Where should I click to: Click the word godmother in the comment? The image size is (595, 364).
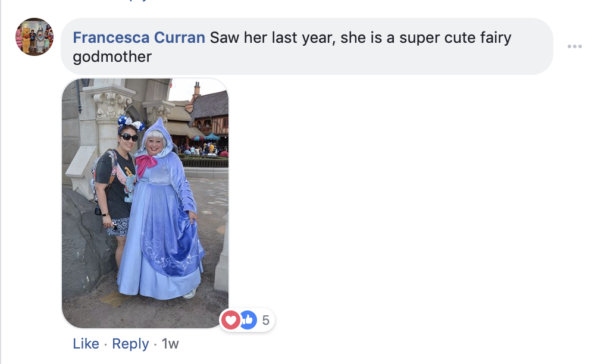(x=112, y=57)
